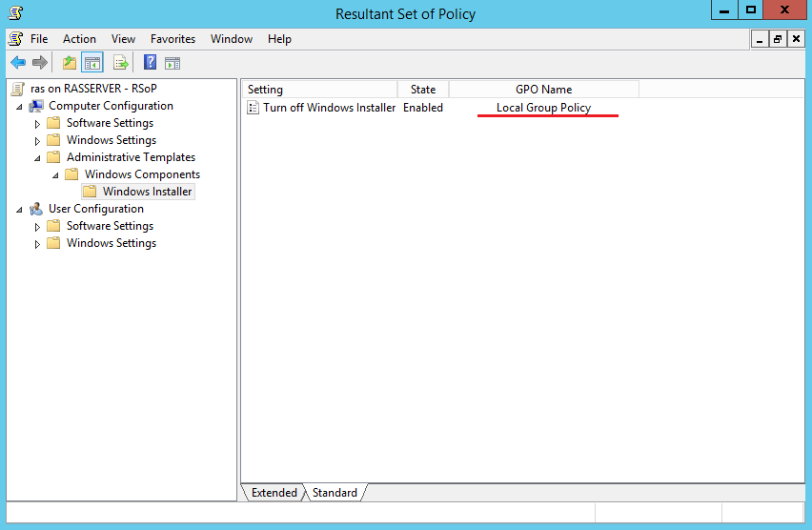Image resolution: width=812 pixels, height=530 pixels.
Task: Open the View menu
Action: [123, 39]
